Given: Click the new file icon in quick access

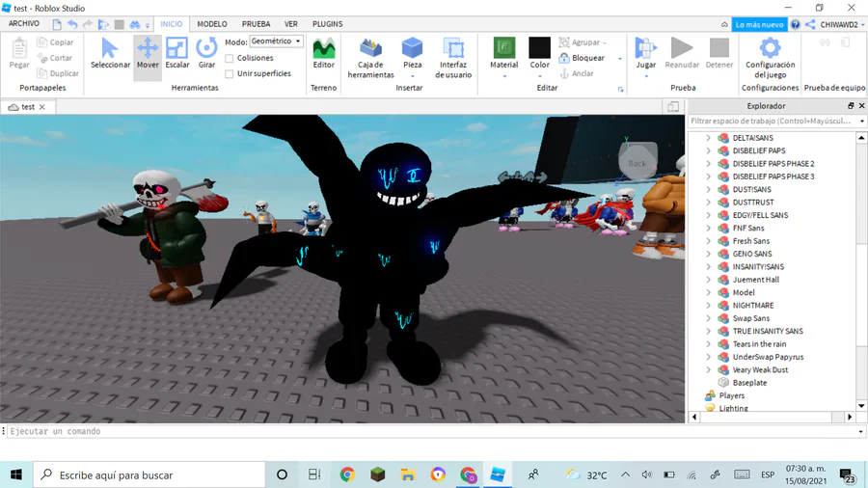Looking at the screenshot, I should (x=57, y=24).
